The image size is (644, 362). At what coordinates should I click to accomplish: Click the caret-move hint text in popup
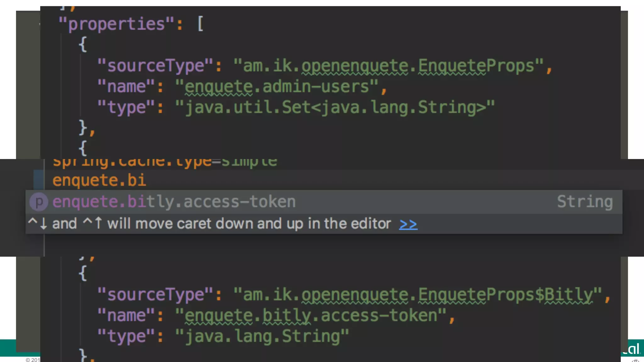tap(248, 224)
